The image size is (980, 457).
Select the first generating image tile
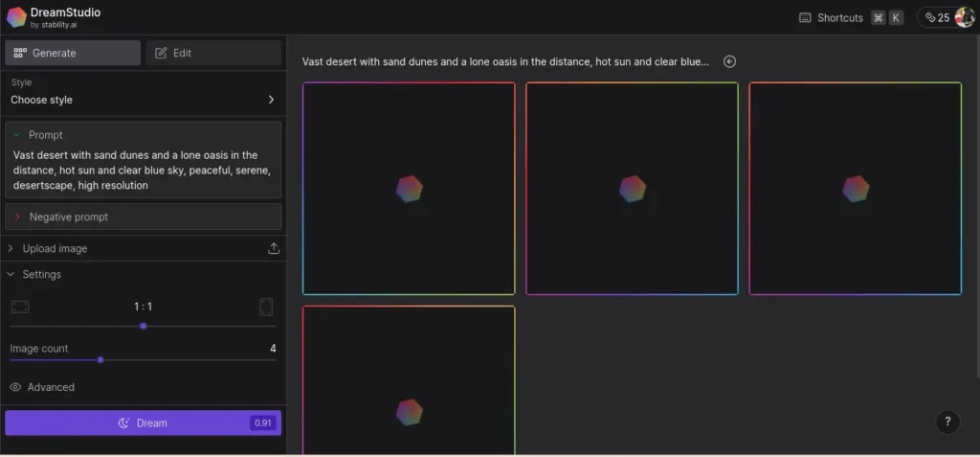coord(409,189)
